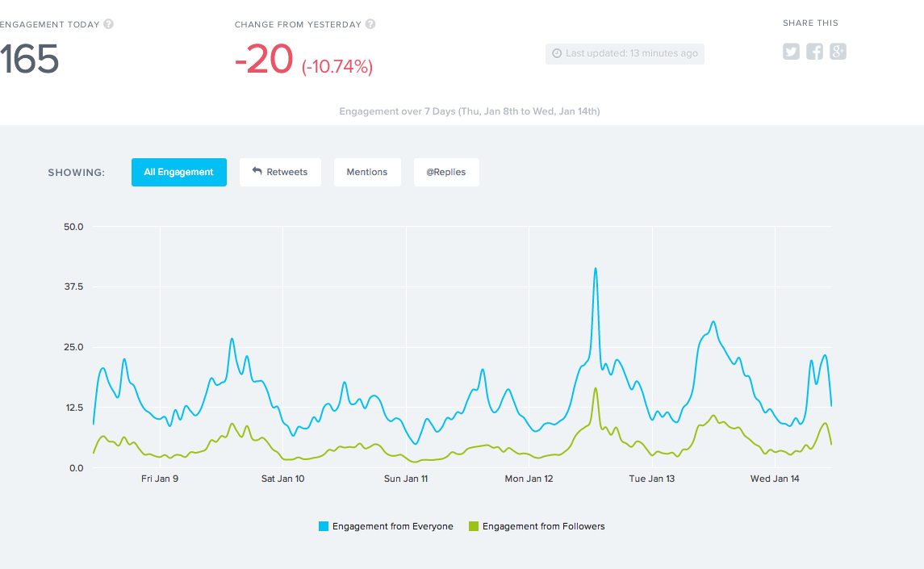This screenshot has height=569, width=924.
Task: Click the clock icon in Last updated
Action: pos(557,53)
